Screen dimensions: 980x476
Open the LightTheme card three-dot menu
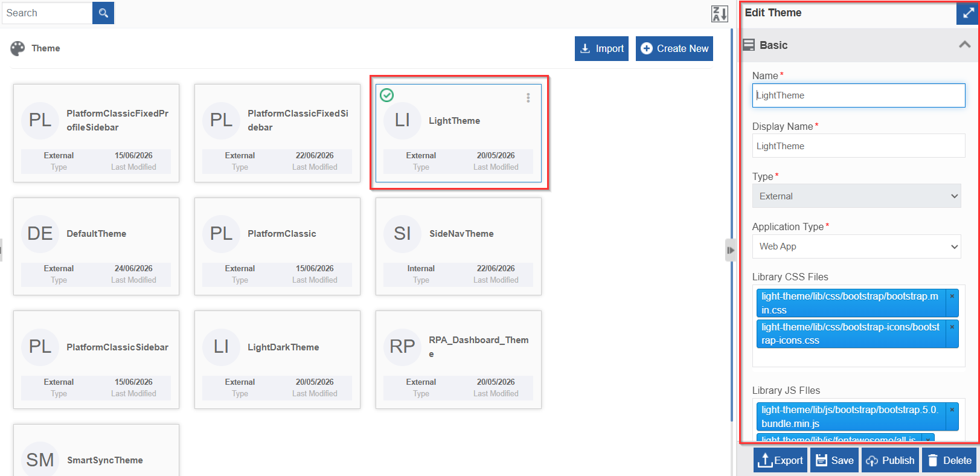click(x=528, y=98)
